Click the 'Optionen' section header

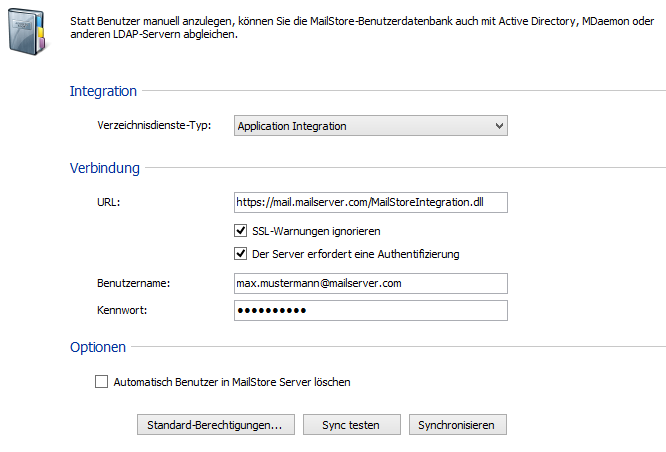point(98,347)
